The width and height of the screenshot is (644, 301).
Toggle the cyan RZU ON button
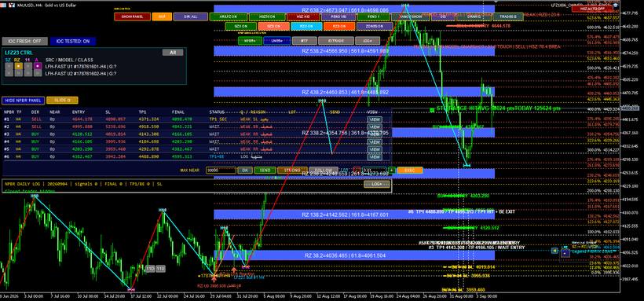click(x=306, y=26)
